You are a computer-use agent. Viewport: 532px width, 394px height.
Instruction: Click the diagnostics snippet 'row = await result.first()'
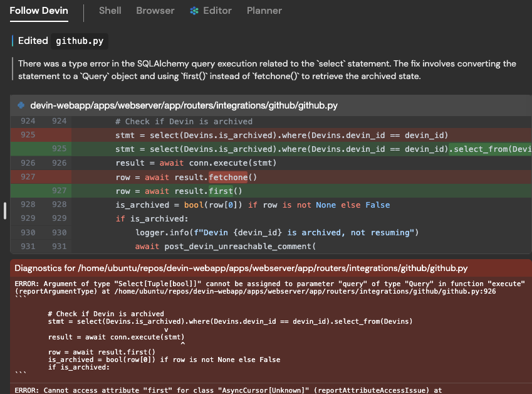(102, 352)
